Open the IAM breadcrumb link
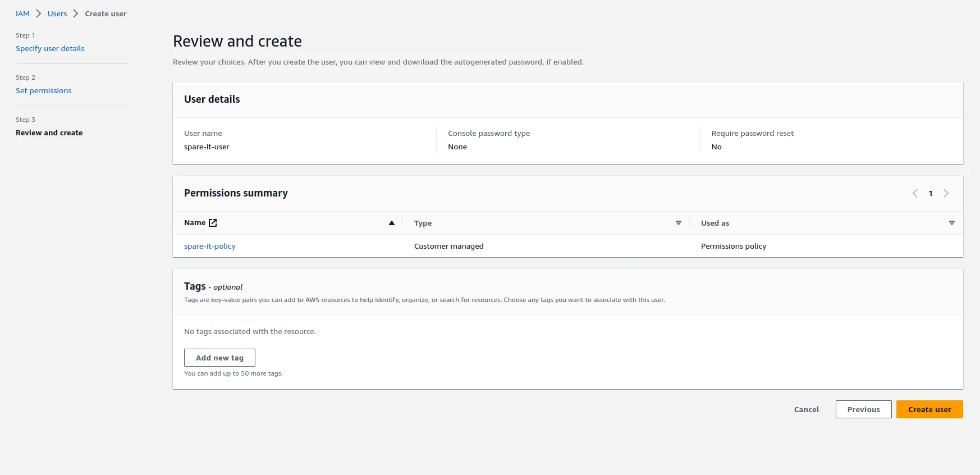This screenshot has width=980, height=475. pos(22,13)
